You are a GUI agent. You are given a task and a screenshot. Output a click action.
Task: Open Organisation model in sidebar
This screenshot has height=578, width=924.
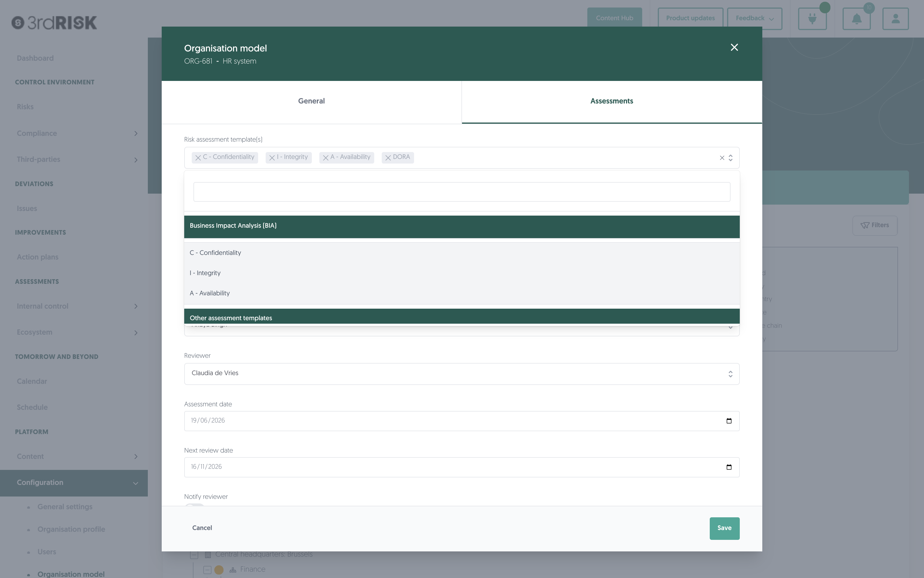pyautogui.click(x=71, y=574)
